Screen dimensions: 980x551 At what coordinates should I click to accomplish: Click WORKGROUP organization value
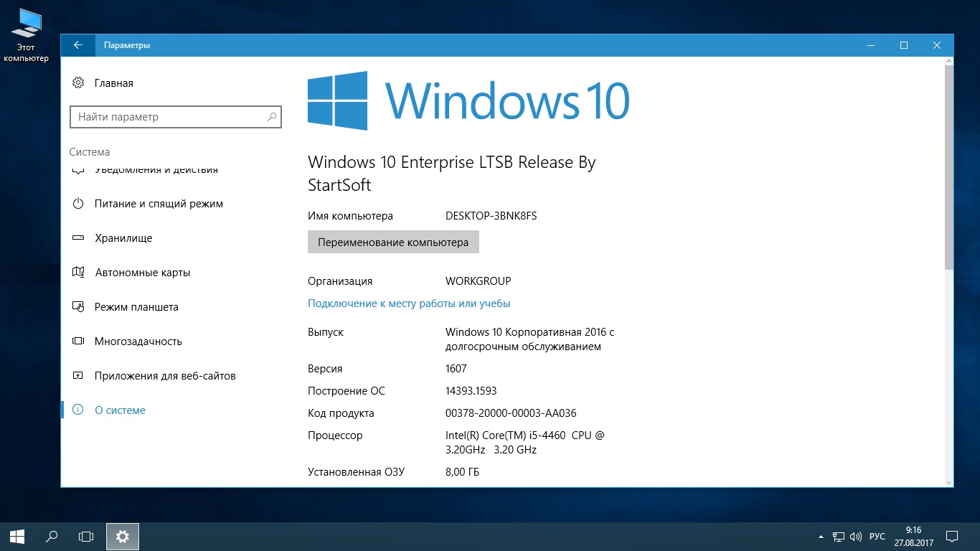pyautogui.click(x=479, y=281)
